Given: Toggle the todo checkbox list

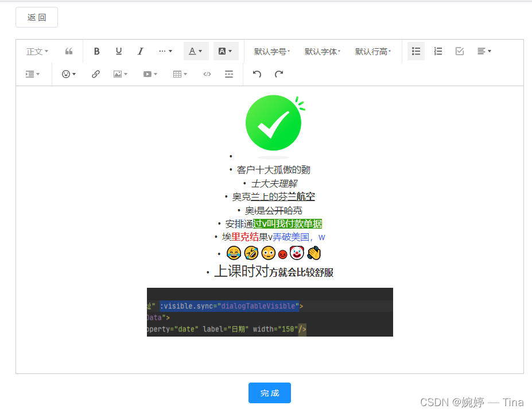Looking at the screenshot, I should pos(459,51).
